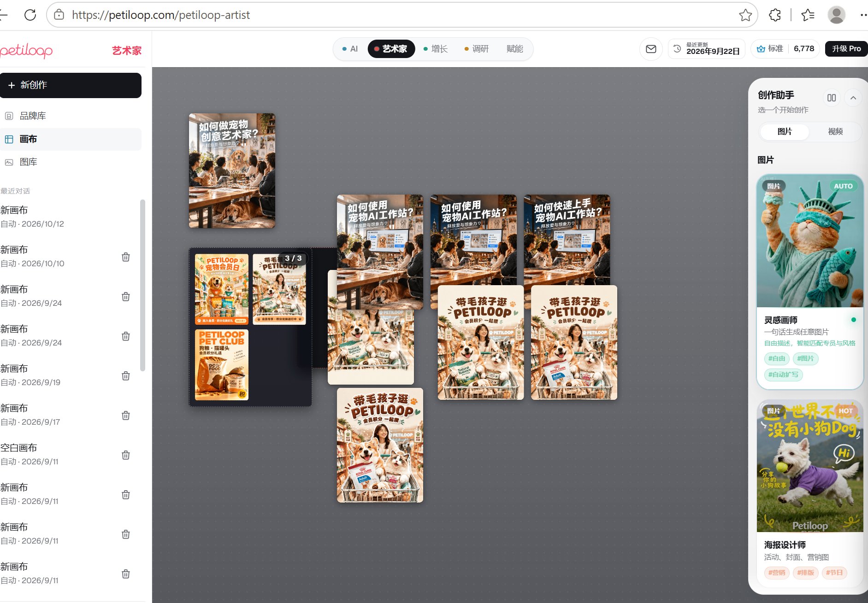
Task: Open the 如何做宠物创意艺术家 poster thumbnail
Action: (232, 171)
